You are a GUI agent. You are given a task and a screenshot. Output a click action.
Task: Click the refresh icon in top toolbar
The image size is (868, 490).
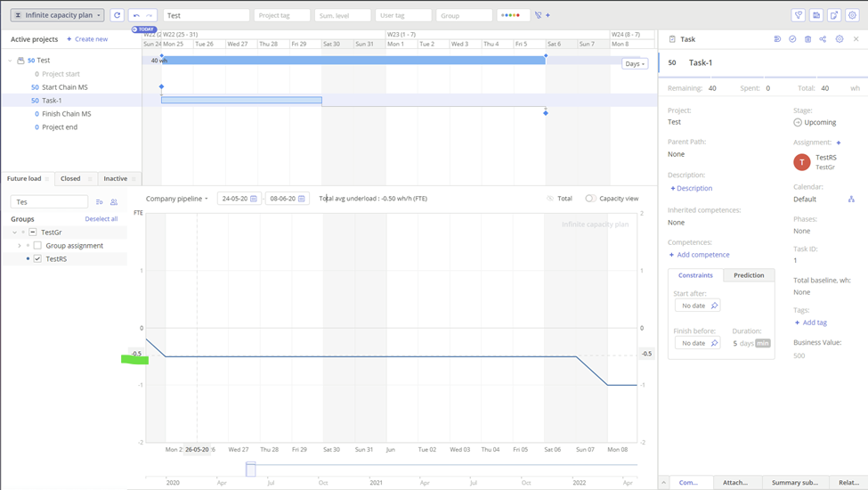coord(117,15)
